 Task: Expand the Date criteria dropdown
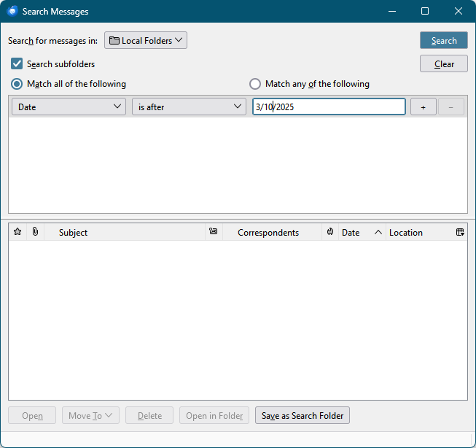69,107
